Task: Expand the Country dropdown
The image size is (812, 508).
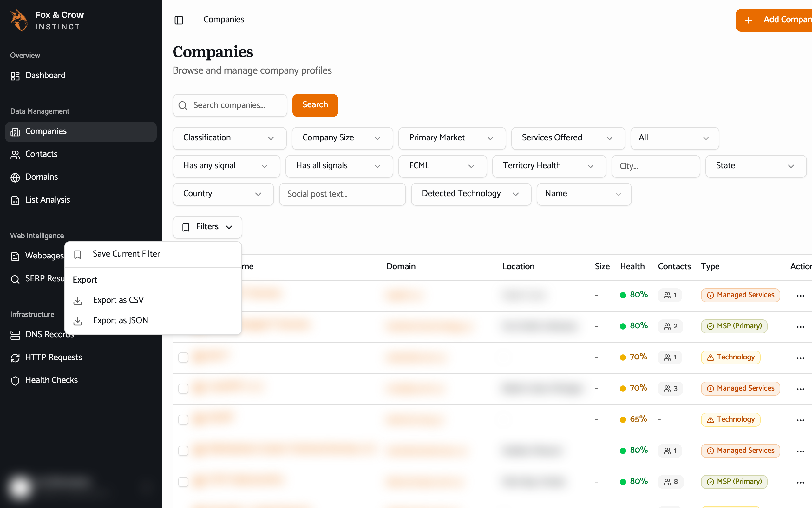Action: click(223, 194)
